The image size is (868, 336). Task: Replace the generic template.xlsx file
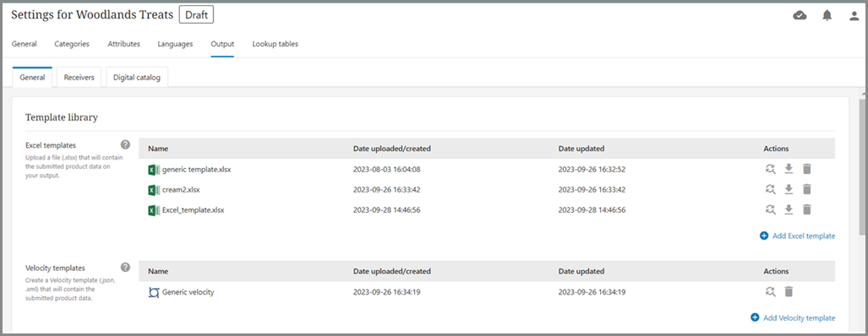pyautogui.click(x=771, y=169)
